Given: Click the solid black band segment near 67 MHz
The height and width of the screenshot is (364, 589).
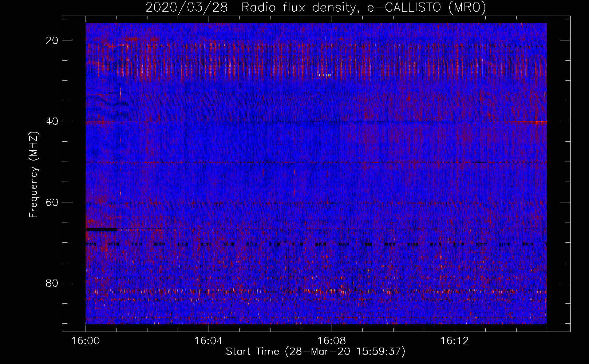Looking at the screenshot, I should 102,229.
